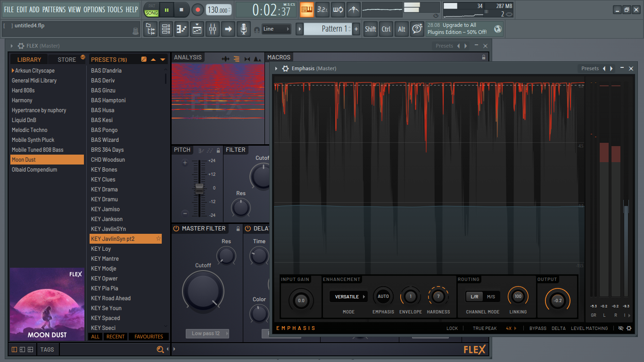Click the red Record button
This screenshot has height=362, width=644.
pyautogui.click(x=198, y=9)
